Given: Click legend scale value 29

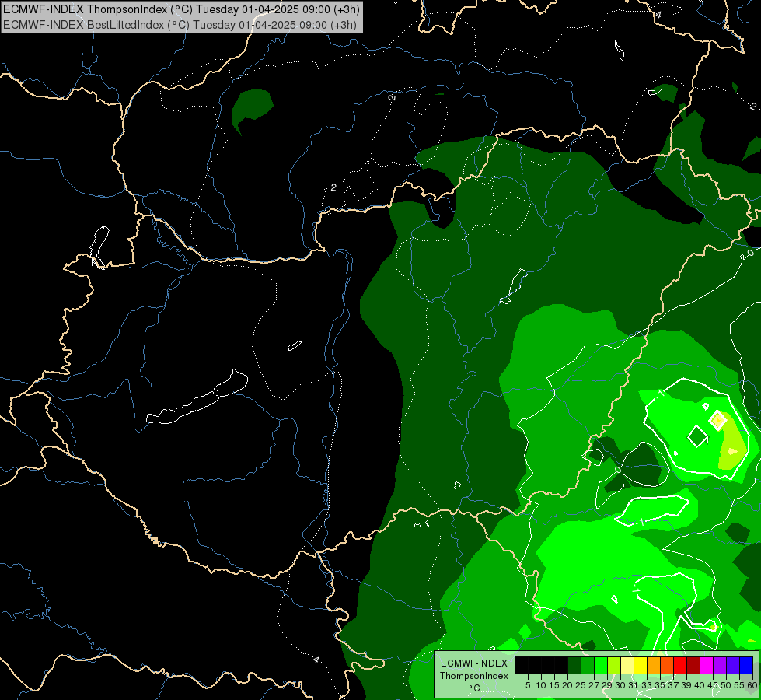Looking at the screenshot, I should click(607, 685).
